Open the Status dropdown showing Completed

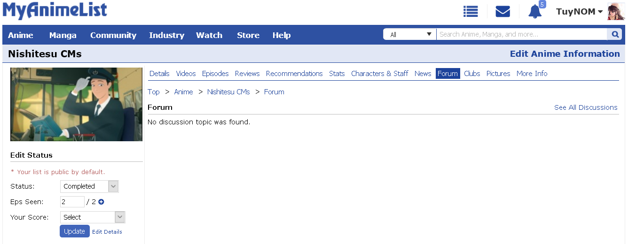[89, 186]
